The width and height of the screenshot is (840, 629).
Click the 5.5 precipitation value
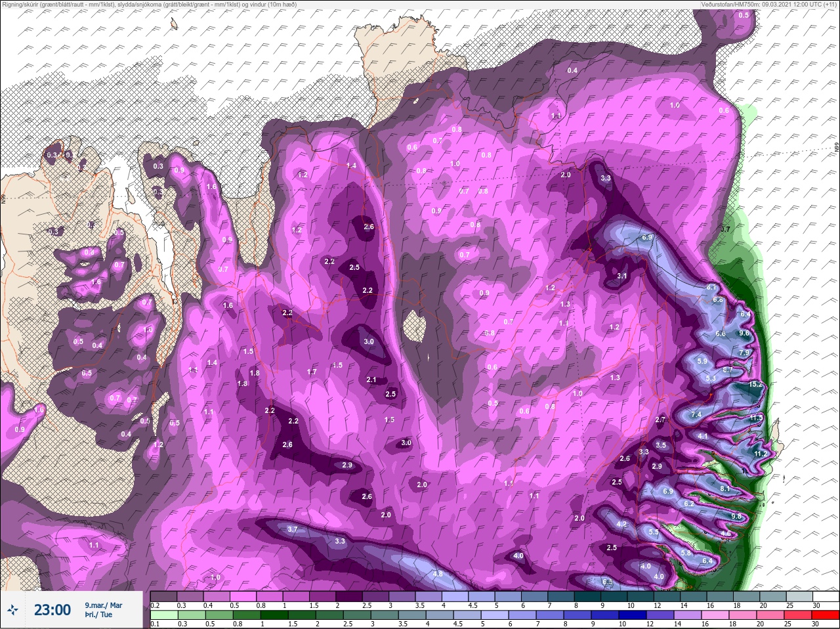[x=654, y=532]
